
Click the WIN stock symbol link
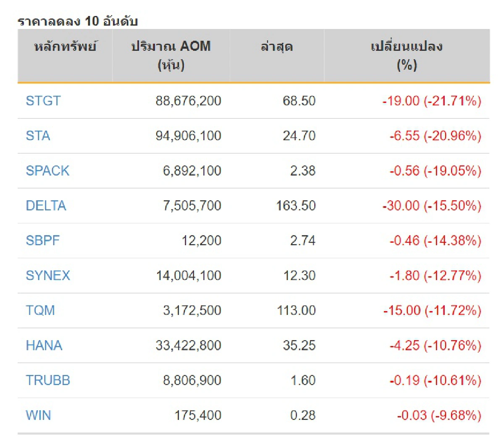click(x=38, y=415)
